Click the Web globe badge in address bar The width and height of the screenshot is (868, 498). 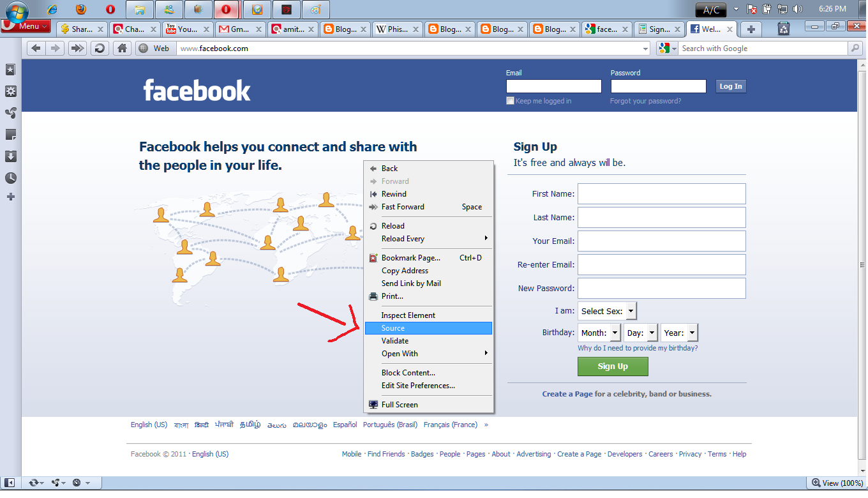pyautogui.click(x=154, y=49)
